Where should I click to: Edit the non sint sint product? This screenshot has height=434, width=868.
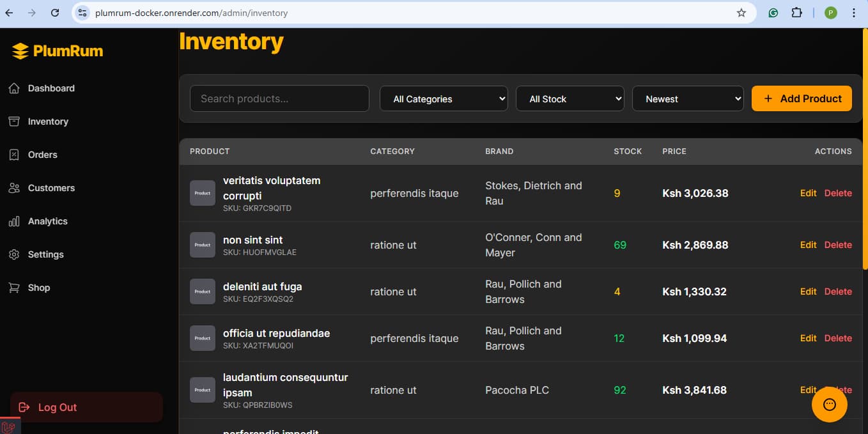tap(808, 245)
